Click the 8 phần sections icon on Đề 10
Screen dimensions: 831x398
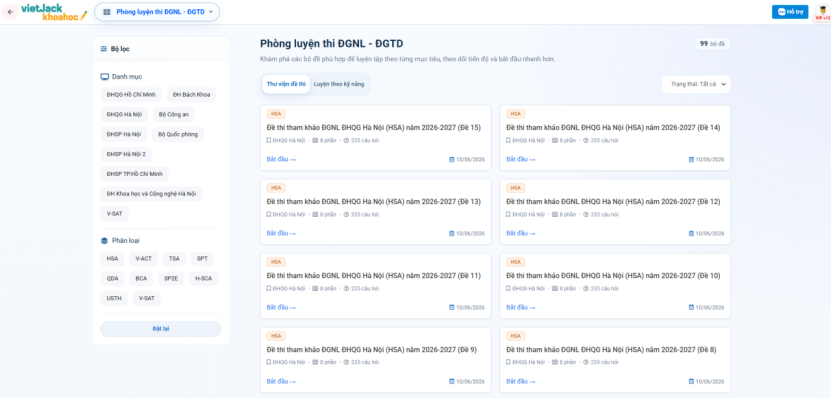[x=555, y=289]
